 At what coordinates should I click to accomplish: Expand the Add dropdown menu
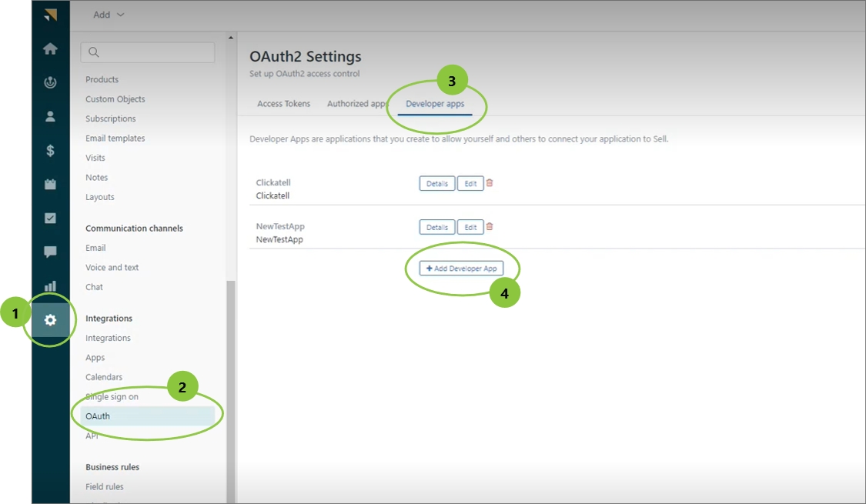109,15
